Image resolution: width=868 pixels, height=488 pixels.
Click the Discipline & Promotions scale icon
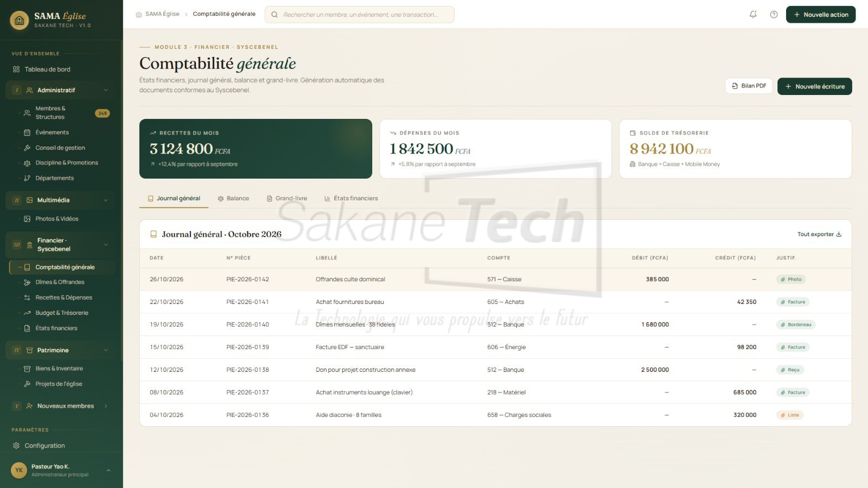(27, 163)
